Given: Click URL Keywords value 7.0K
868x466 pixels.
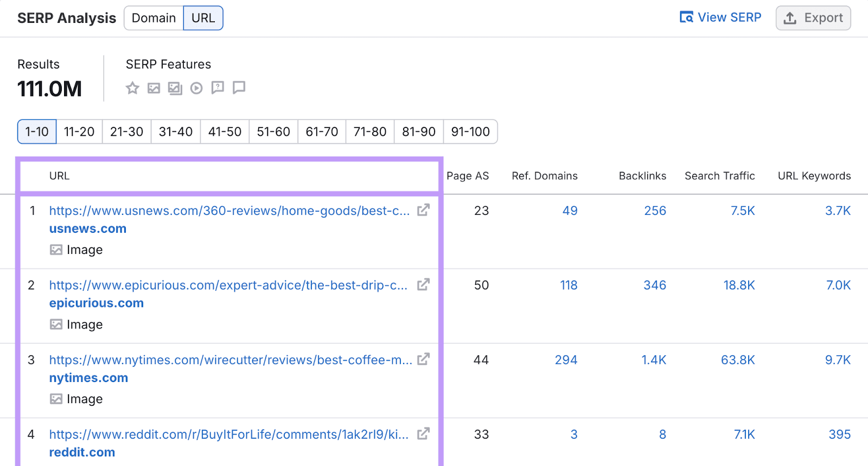Looking at the screenshot, I should point(839,285).
